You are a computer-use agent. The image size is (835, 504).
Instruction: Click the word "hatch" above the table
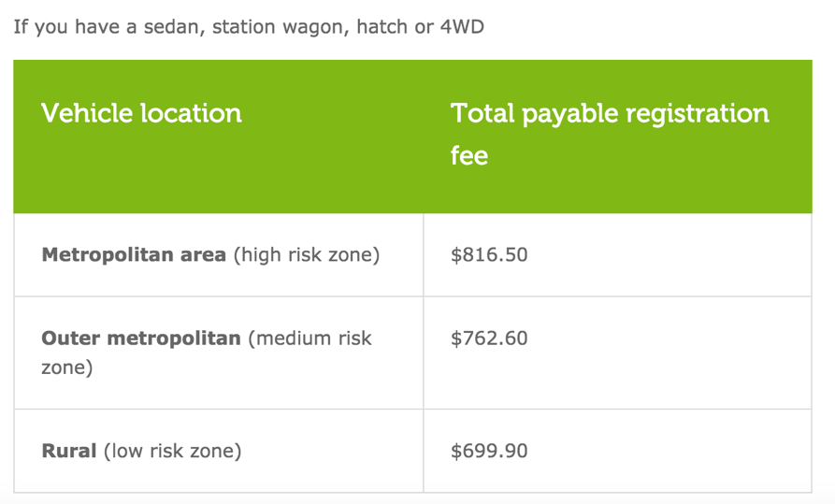[x=383, y=26]
